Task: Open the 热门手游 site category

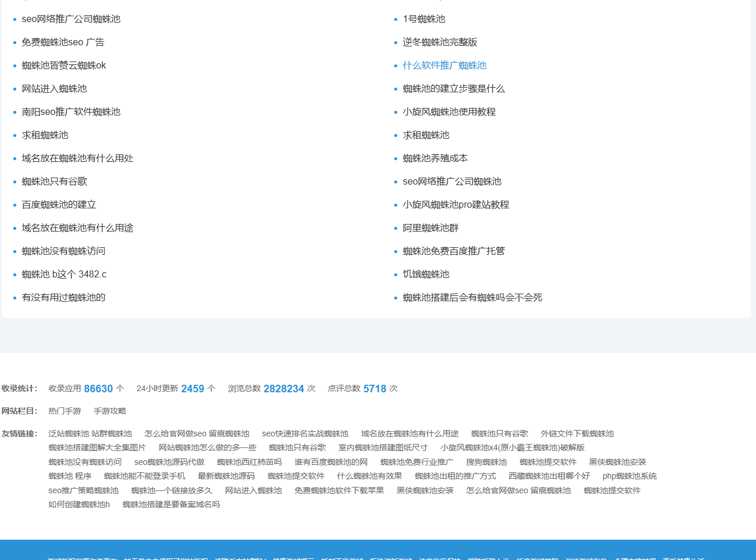Action: tap(64, 411)
